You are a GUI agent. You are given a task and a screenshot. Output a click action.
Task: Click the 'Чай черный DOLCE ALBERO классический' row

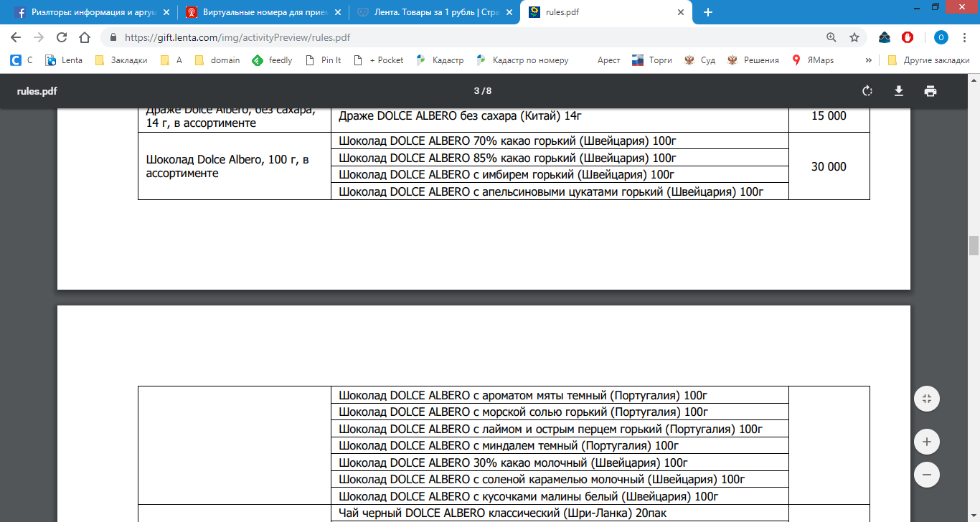point(560,513)
